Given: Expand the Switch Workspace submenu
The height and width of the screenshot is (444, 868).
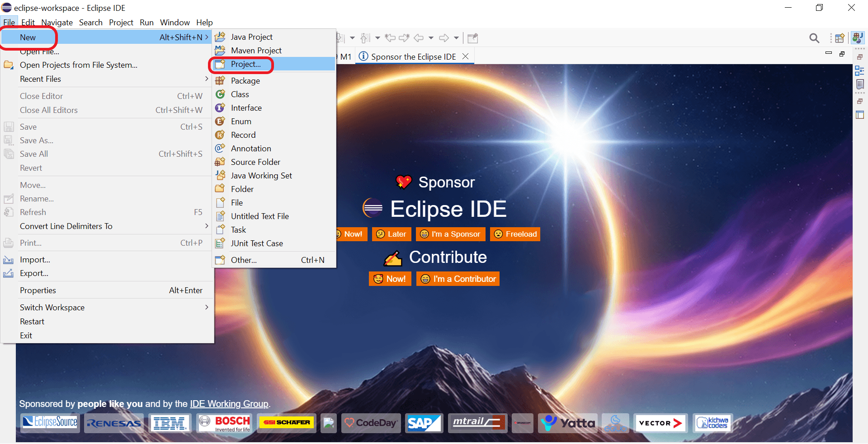Looking at the screenshot, I should point(108,308).
